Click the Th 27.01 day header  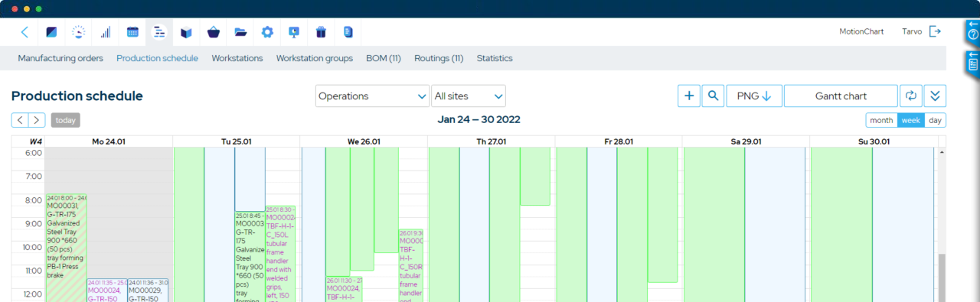pyautogui.click(x=491, y=141)
